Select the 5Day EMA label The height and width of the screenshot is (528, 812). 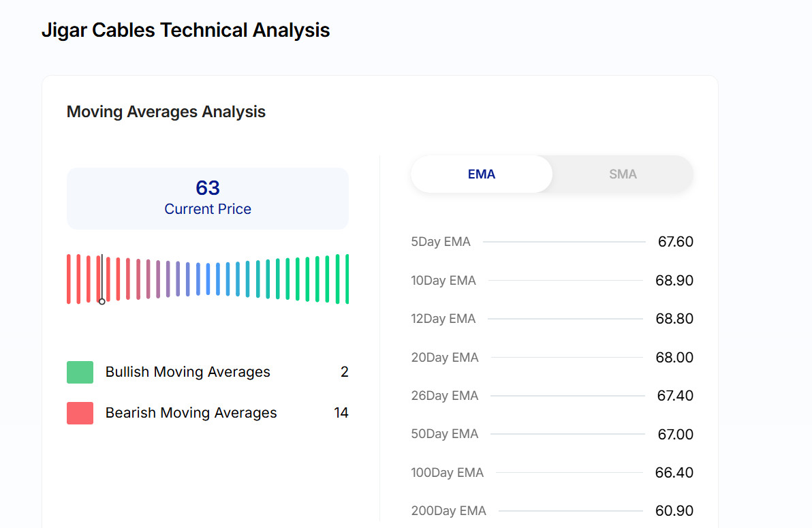441,242
